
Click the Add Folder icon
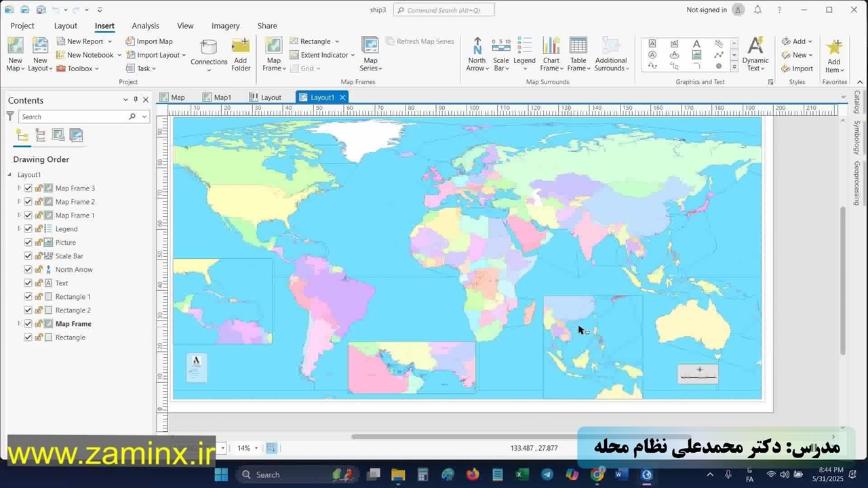click(x=241, y=47)
